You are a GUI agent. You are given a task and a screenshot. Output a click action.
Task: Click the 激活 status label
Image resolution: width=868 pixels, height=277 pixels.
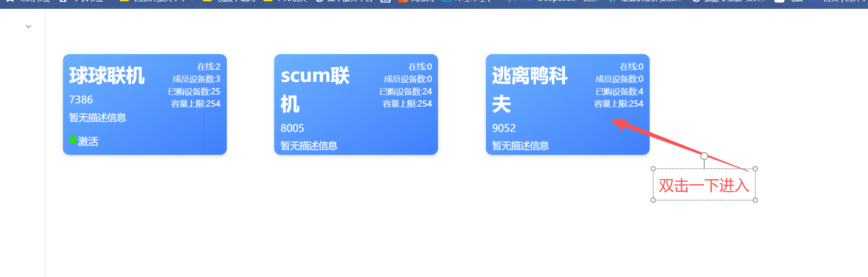point(88,141)
